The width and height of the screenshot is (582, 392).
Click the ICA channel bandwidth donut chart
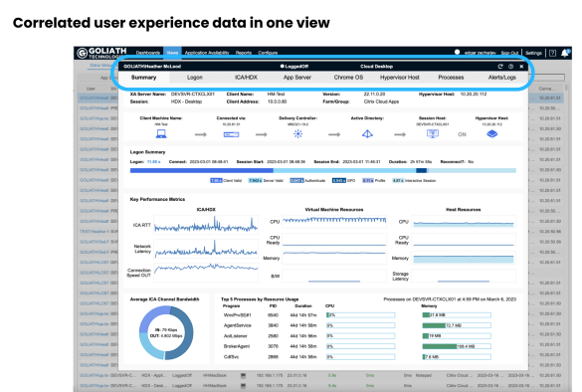coord(166,332)
